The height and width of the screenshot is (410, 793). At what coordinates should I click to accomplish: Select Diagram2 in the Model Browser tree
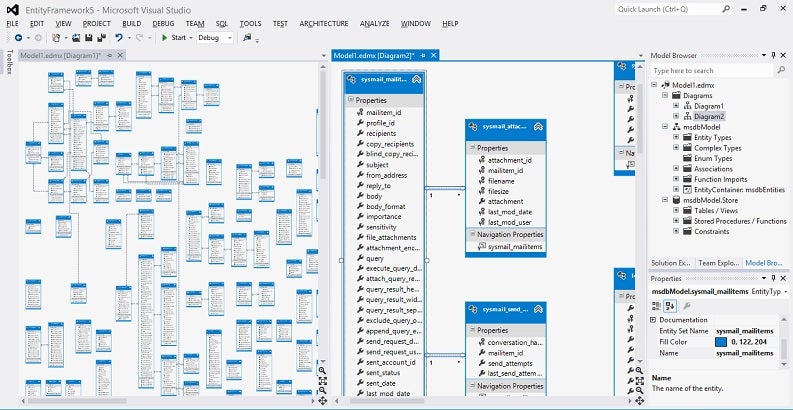click(x=709, y=116)
